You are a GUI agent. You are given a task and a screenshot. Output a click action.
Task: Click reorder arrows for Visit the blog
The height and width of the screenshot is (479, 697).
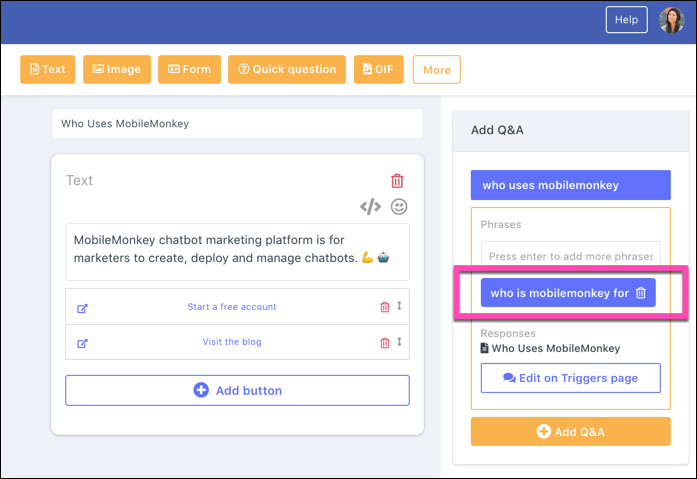399,341
